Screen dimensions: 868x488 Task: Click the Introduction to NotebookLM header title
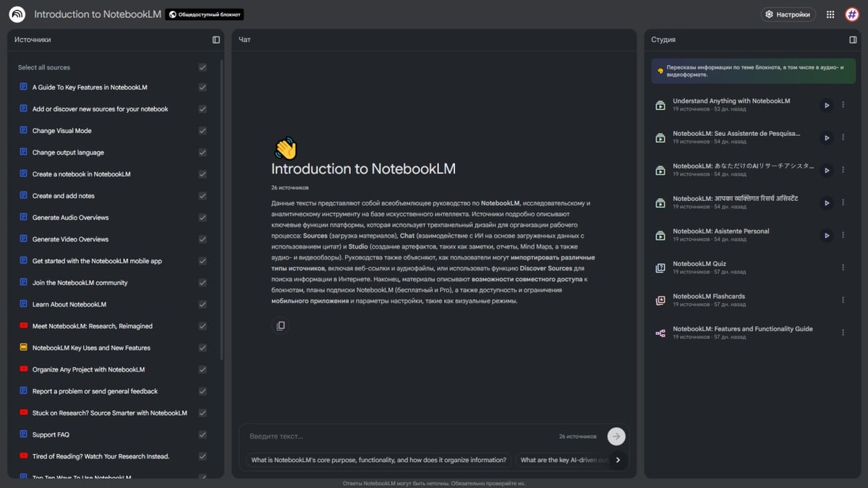pyautogui.click(x=98, y=14)
